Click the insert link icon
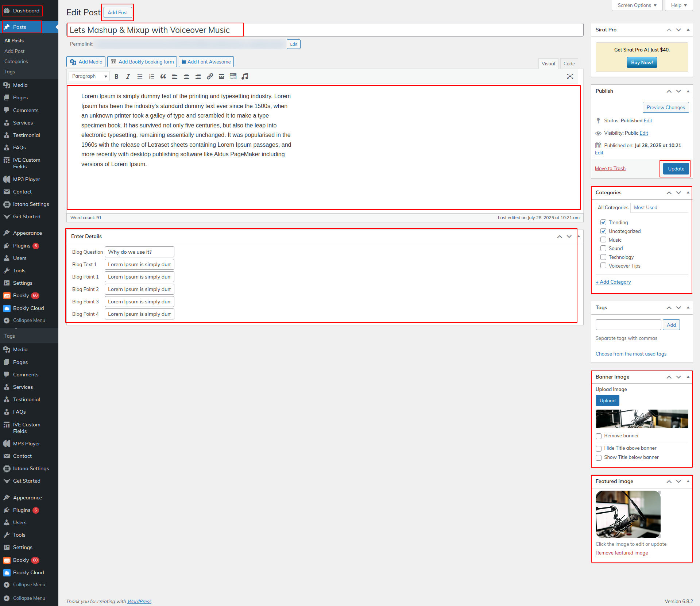700x606 pixels. pyautogui.click(x=210, y=76)
